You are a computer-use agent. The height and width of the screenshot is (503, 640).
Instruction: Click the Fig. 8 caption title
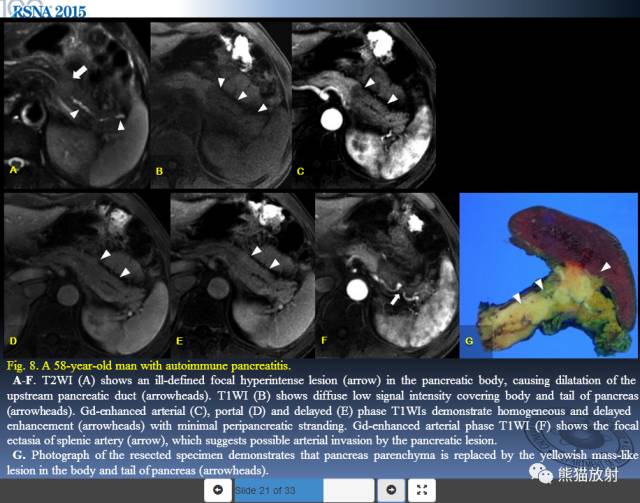point(149,365)
